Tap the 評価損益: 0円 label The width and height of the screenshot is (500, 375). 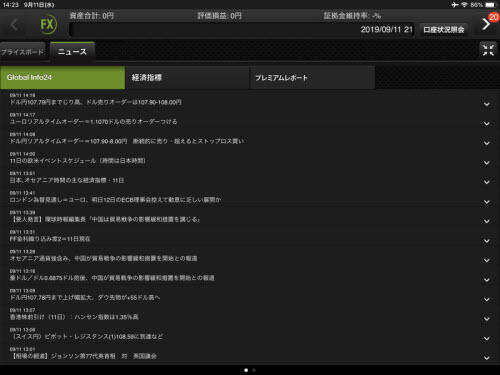click(219, 16)
